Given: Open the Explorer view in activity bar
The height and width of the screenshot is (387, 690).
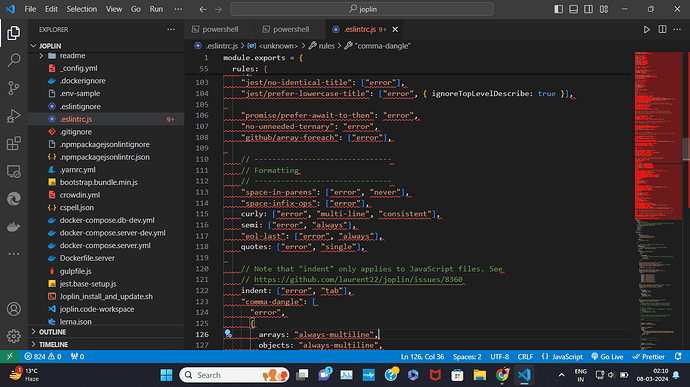Looking at the screenshot, I should tap(14, 33).
